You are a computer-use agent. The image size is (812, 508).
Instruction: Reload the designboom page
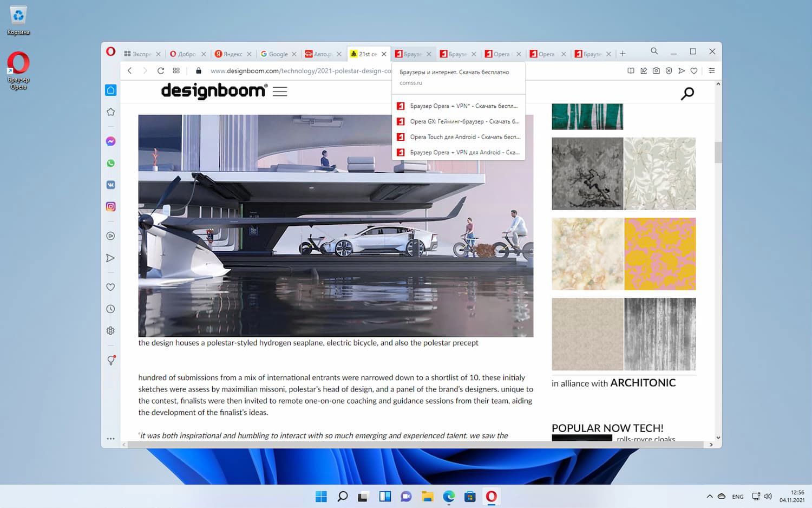(161, 70)
